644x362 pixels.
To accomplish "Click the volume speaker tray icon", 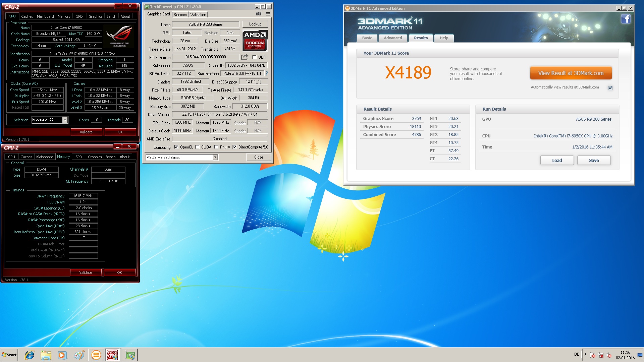I will [609, 355].
